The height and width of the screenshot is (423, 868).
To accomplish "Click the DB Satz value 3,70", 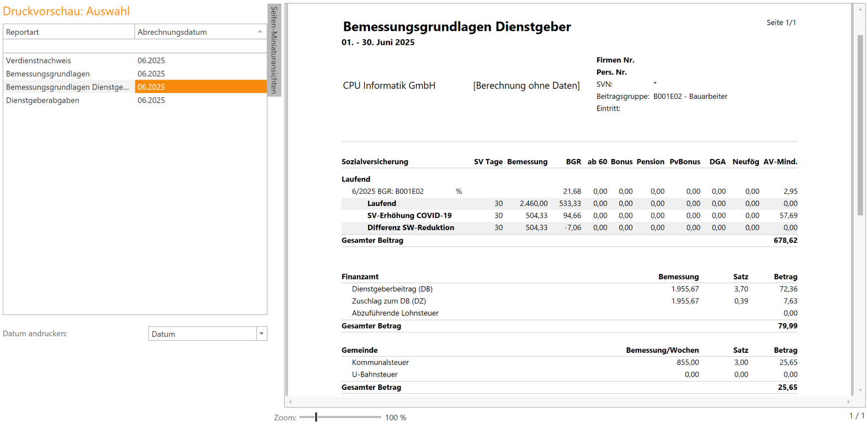I will [x=741, y=289].
